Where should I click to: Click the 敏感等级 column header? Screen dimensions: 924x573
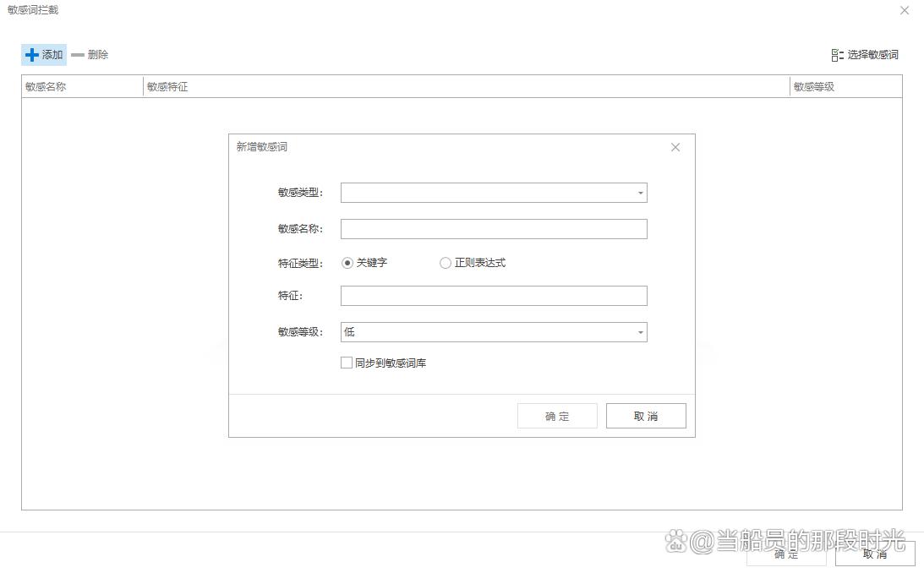coord(845,86)
